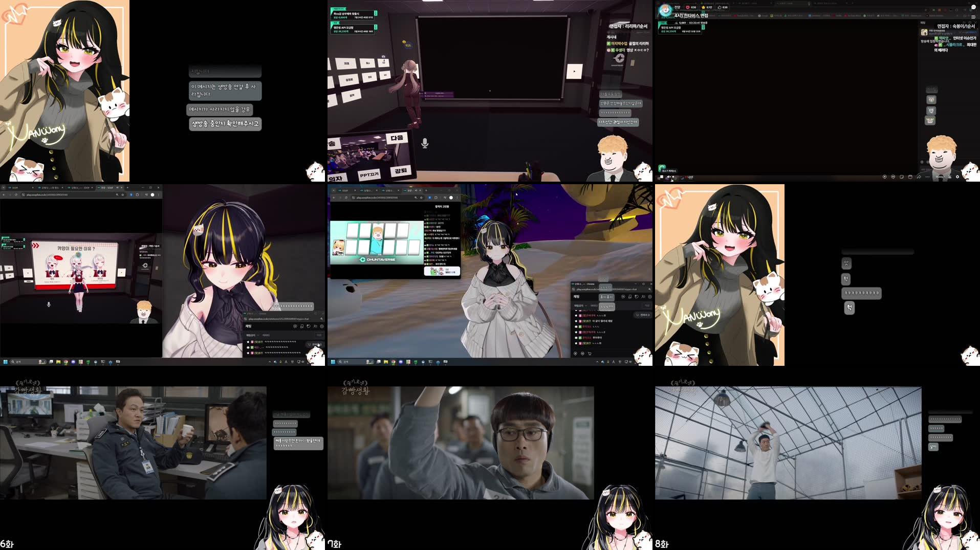The height and width of the screenshot is (550, 980).
Task: Open the 1440p quality selector on the player
Action: coord(941,177)
